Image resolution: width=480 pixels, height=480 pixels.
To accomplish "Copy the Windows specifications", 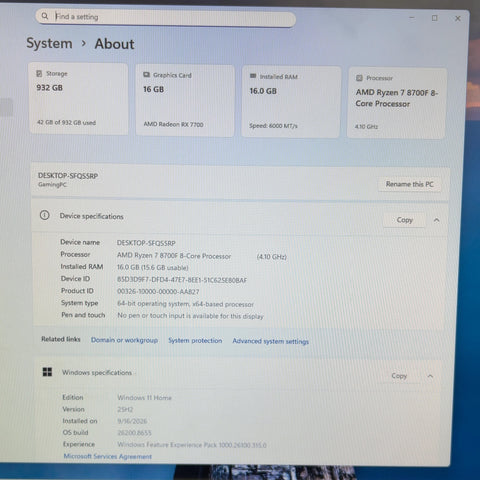I will tap(399, 376).
